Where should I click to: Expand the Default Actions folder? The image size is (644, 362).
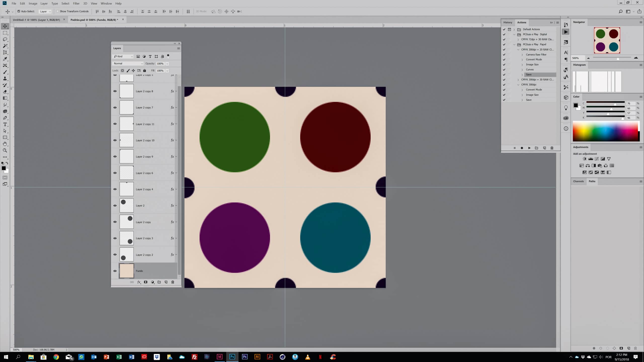(x=514, y=29)
